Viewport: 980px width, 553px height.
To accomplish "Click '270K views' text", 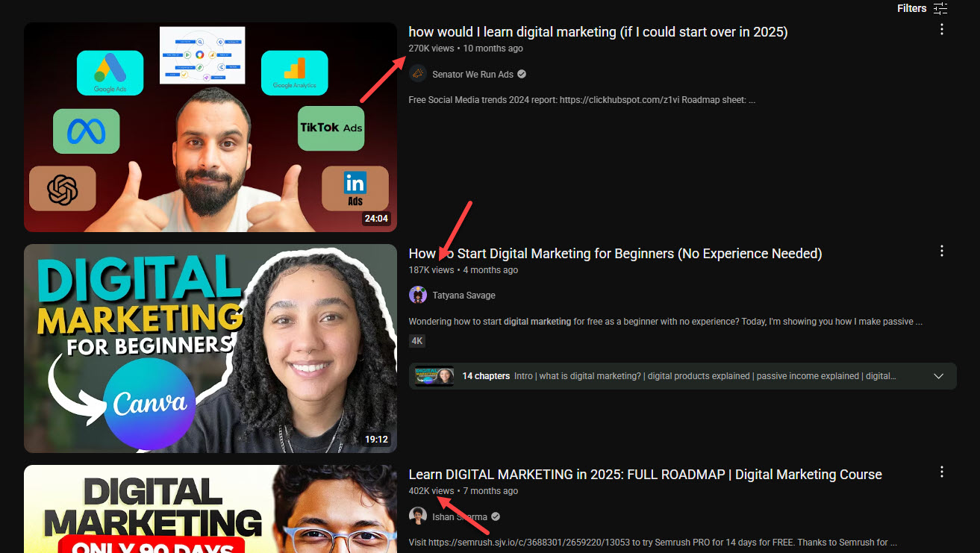I will (431, 49).
